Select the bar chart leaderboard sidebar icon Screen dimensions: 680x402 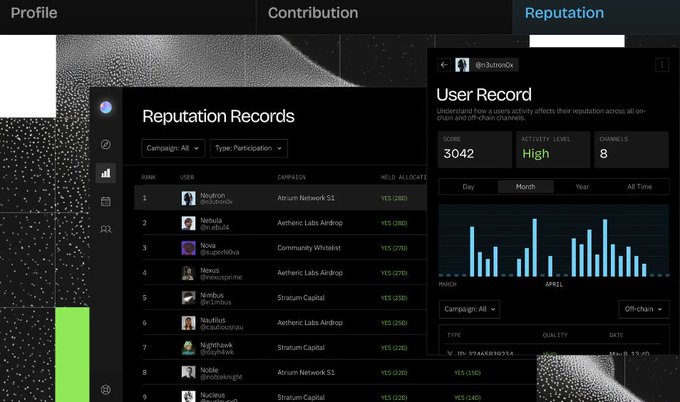(105, 173)
